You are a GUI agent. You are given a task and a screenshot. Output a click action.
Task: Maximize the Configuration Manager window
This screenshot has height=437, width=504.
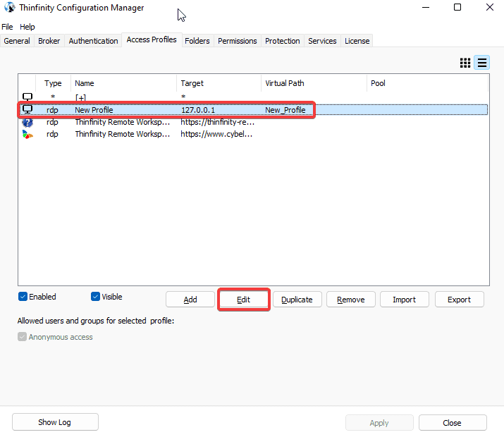[x=457, y=7]
